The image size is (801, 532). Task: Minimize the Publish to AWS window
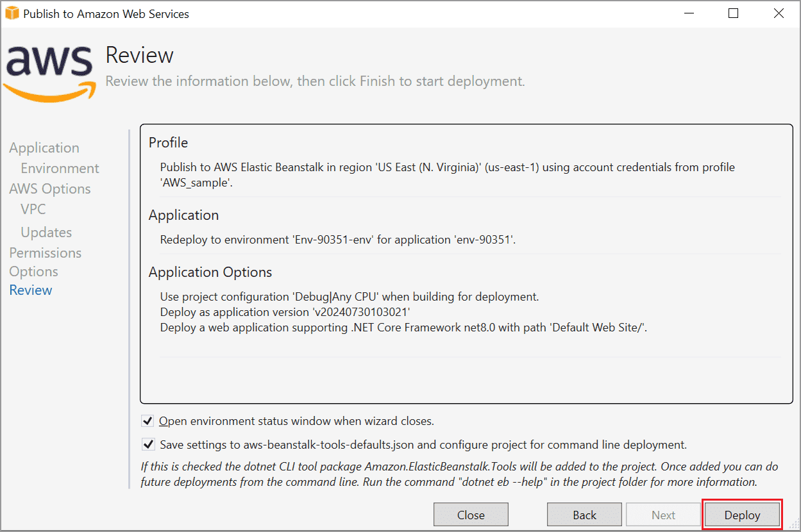point(689,13)
